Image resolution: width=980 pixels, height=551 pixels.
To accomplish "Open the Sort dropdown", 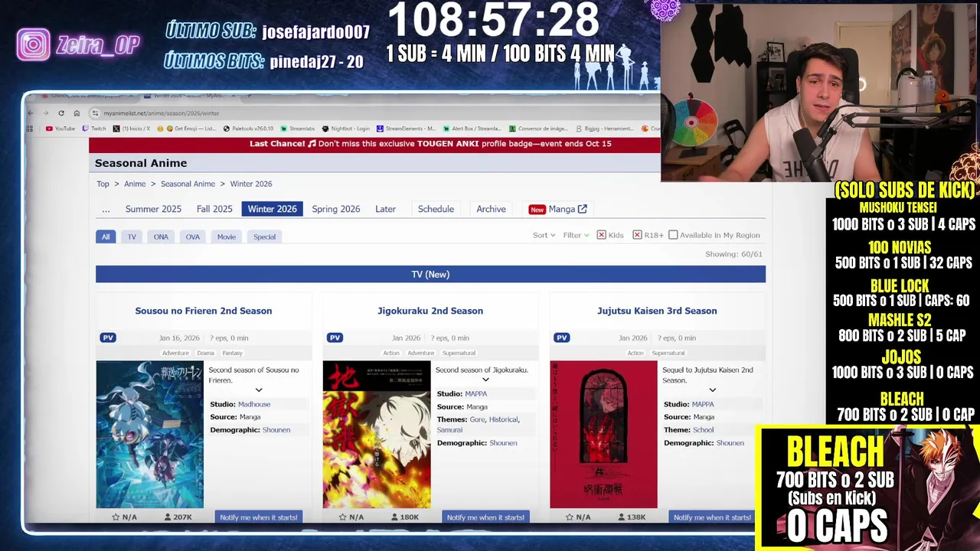I will pos(544,235).
